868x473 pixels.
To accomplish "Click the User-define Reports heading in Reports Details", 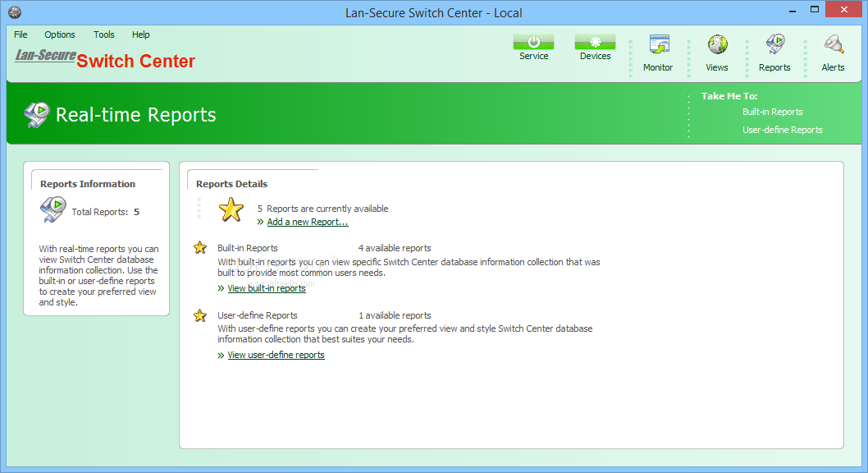I will tap(258, 315).
